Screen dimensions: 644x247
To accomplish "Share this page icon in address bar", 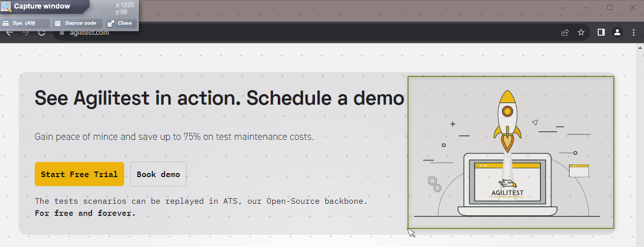I will tap(565, 33).
